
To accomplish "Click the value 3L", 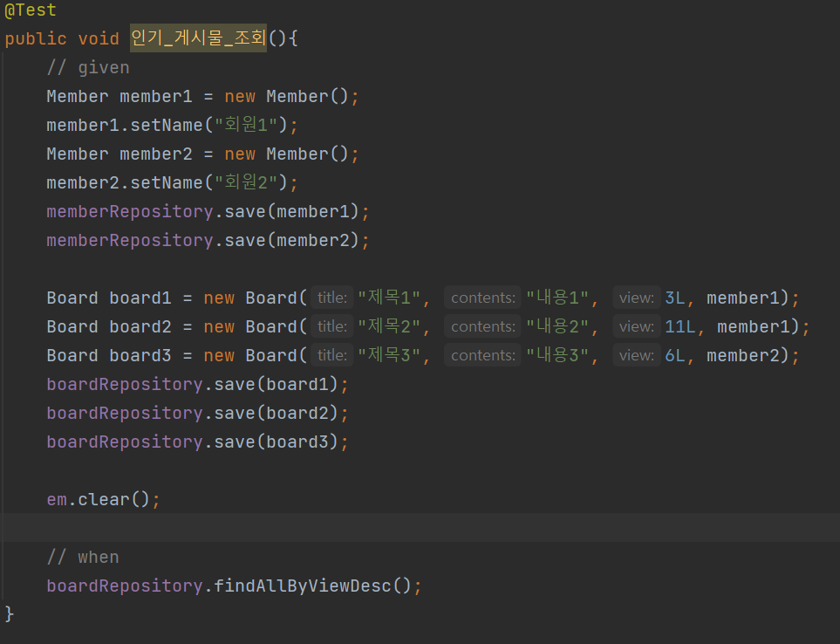I will [675, 298].
